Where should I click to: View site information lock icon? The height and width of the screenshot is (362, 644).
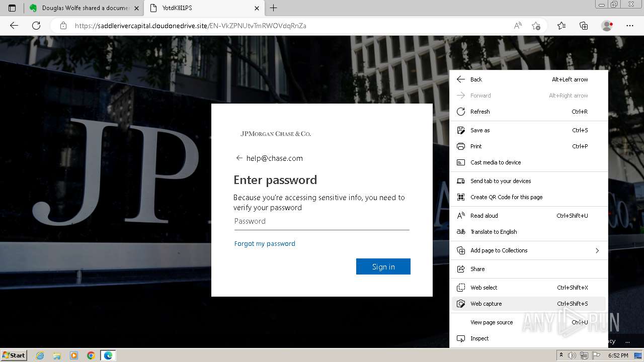tap(63, 26)
